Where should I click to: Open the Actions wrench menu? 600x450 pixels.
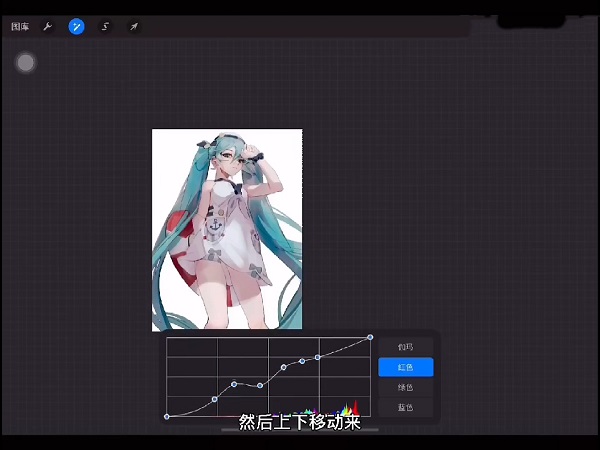point(47,27)
